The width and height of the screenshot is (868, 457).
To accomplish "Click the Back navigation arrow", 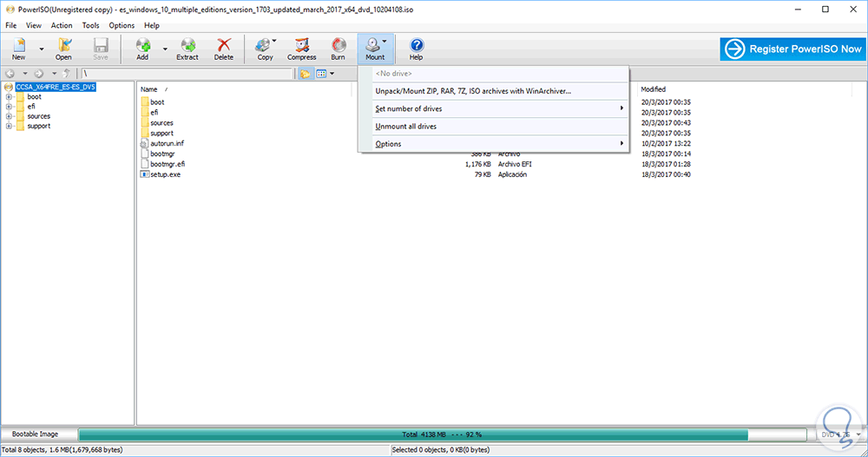I will (10, 74).
